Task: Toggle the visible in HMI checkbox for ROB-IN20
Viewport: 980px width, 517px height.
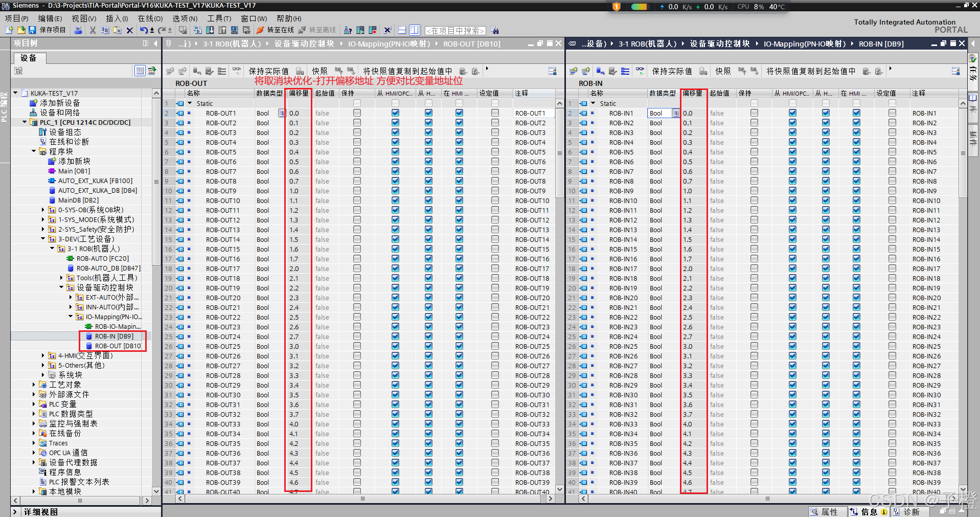Action: pyautogui.click(x=856, y=298)
